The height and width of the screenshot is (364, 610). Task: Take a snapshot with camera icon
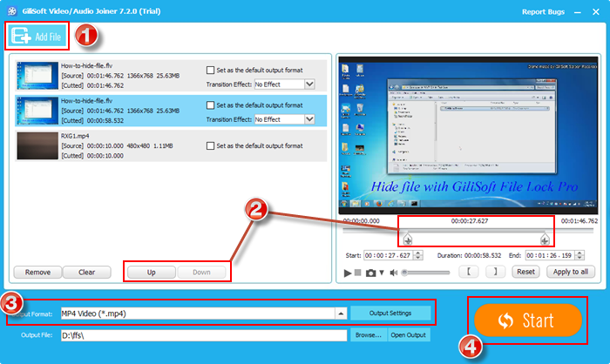[370, 273]
